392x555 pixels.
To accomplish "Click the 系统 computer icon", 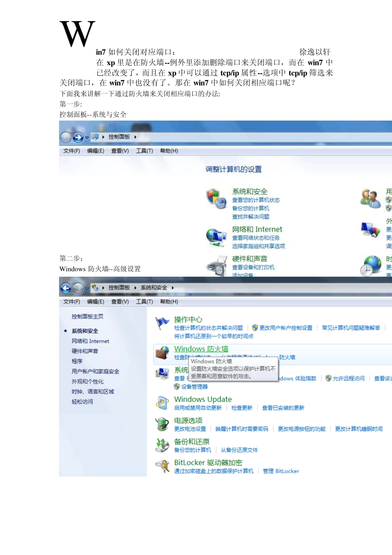I will [162, 374].
